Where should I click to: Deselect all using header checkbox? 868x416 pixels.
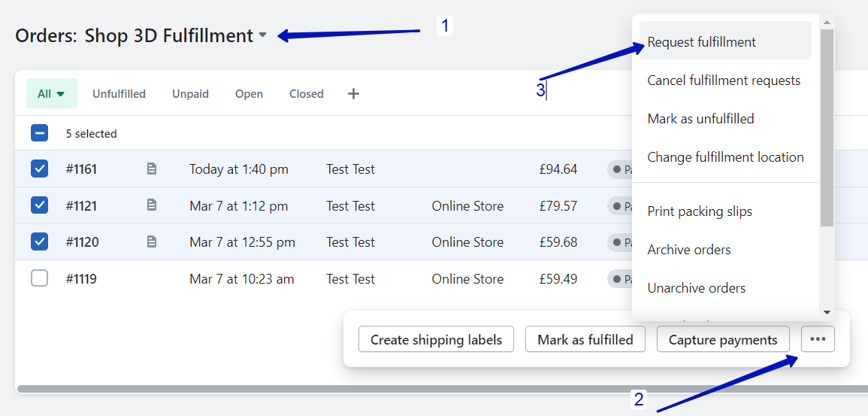[39, 133]
